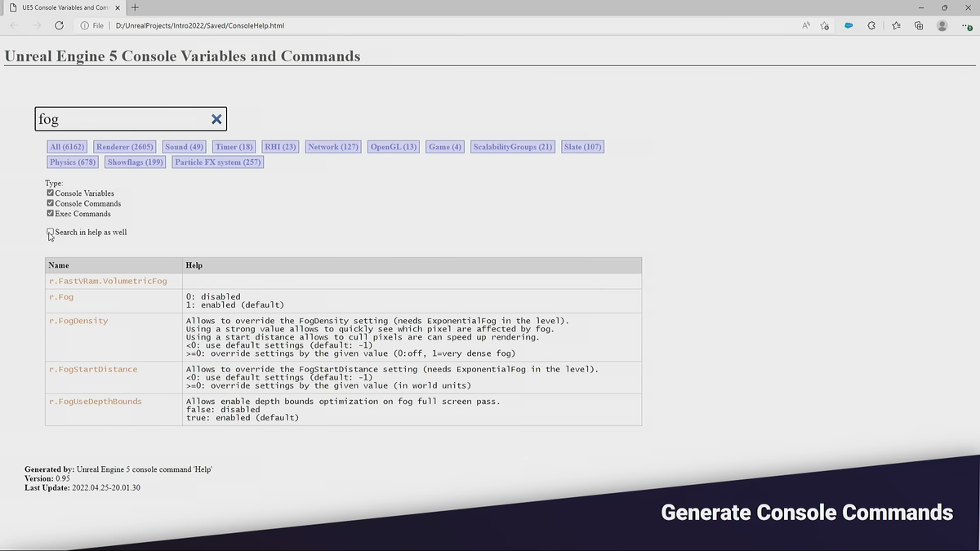
Task: Select the r.Fog variable name
Action: click(61, 297)
